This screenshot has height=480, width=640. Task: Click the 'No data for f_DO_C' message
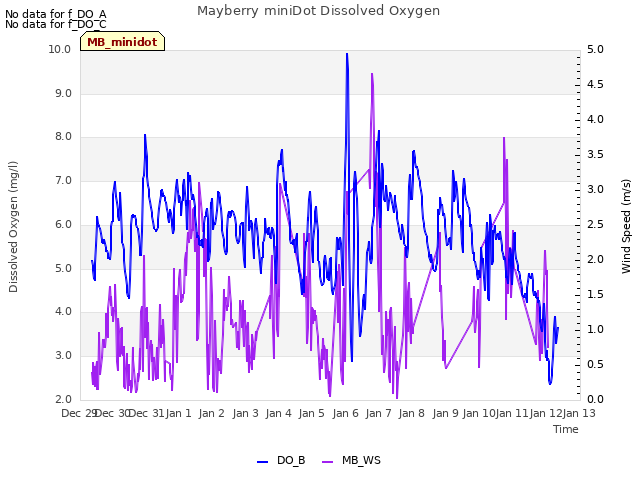point(56,24)
